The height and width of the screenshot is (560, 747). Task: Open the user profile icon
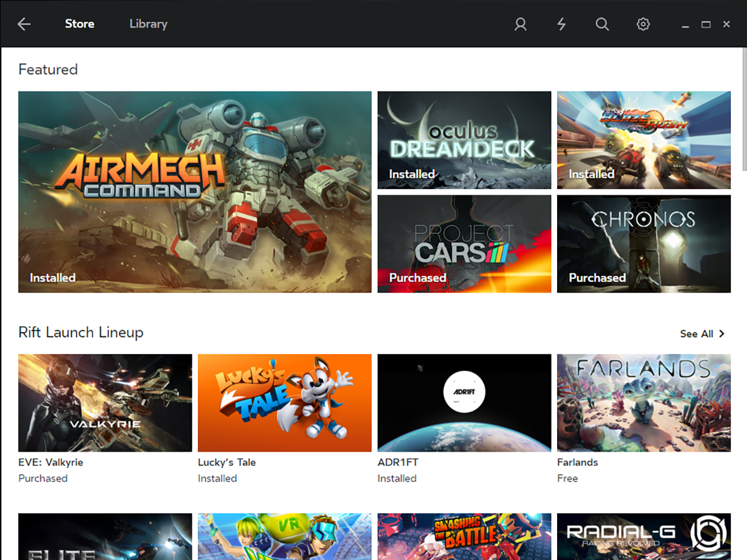point(520,24)
